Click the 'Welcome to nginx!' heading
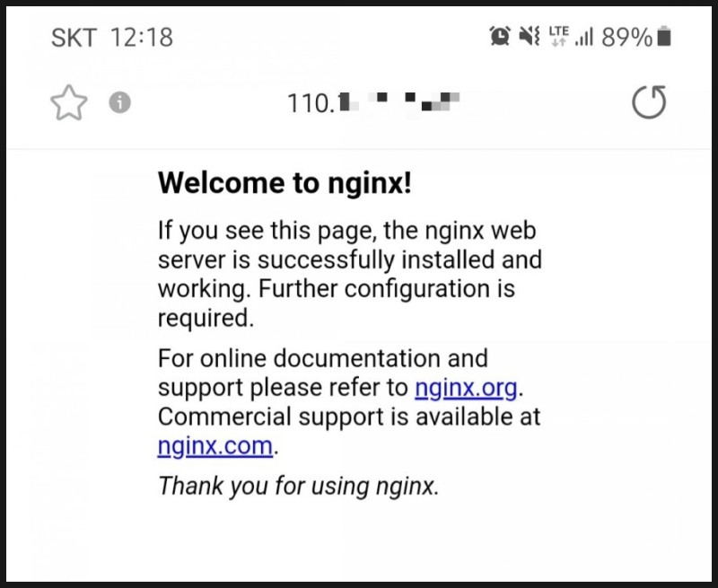This screenshot has height=588, width=718. [285, 183]
